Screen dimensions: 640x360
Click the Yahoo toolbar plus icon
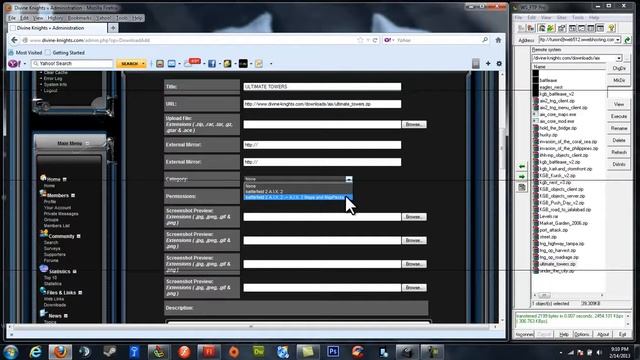coord(488,64)
